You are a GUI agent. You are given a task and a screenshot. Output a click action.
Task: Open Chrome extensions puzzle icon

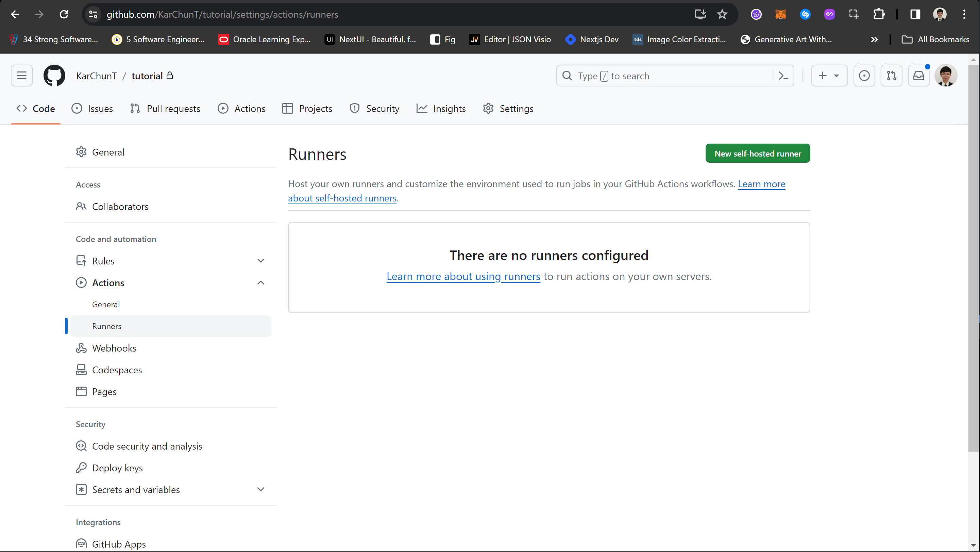coord(878,15)
